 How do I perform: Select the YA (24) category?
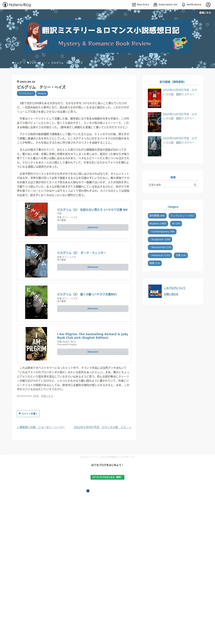[176, 224]
